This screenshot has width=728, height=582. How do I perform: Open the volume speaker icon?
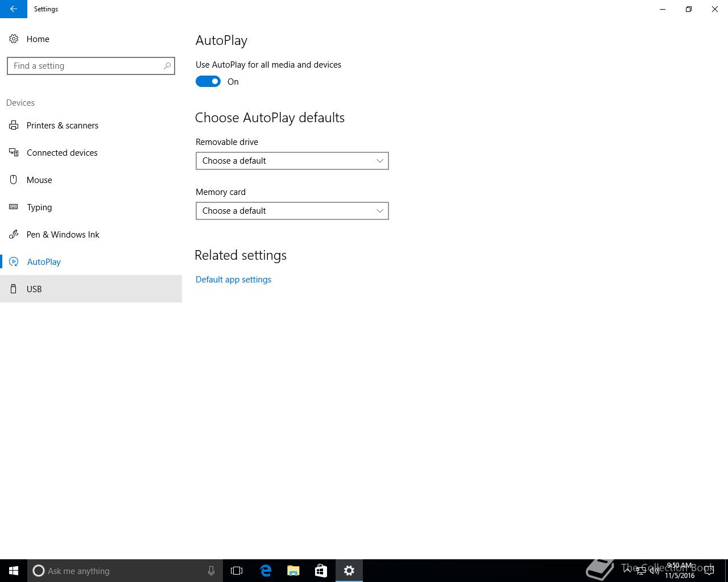click(655, 571)
